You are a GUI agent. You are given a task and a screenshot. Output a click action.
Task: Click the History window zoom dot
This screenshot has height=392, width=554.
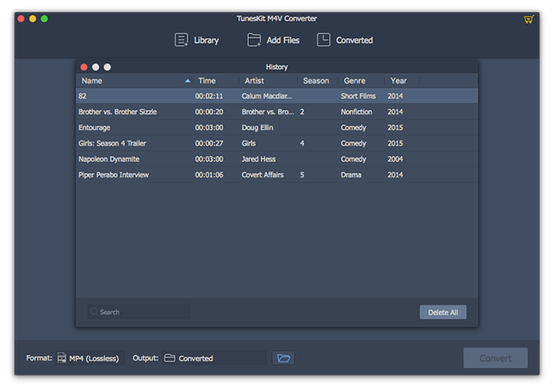click(x=107, y=67)
